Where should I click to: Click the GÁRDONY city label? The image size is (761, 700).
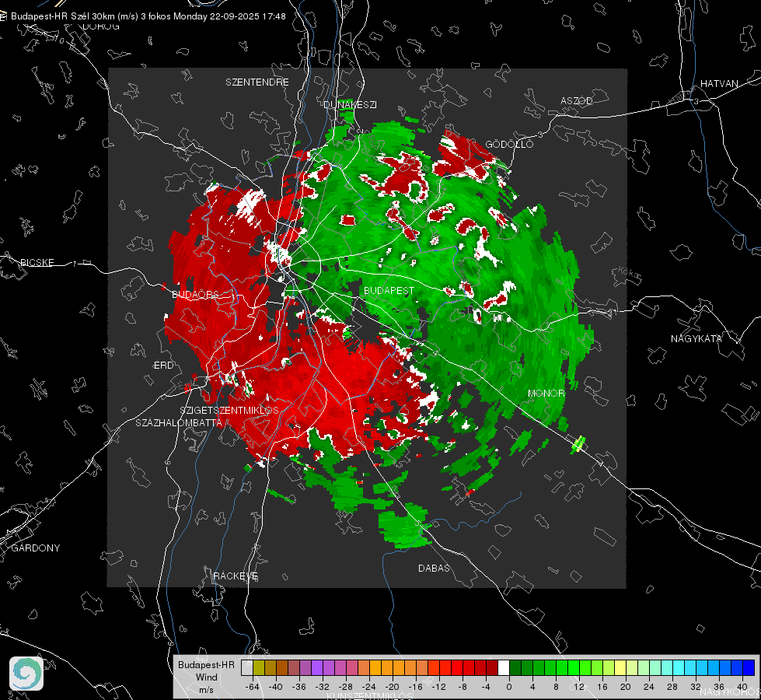pyautogui.click(x=36, y=548)
